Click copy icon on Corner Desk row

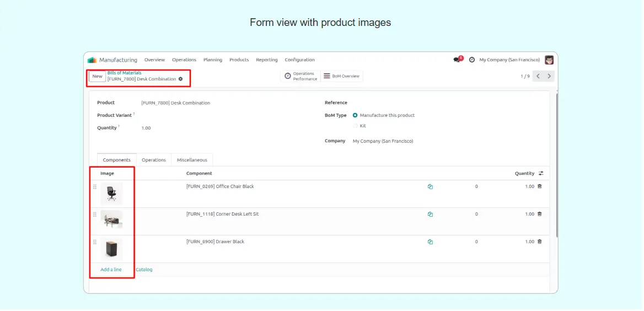[430, 214]
